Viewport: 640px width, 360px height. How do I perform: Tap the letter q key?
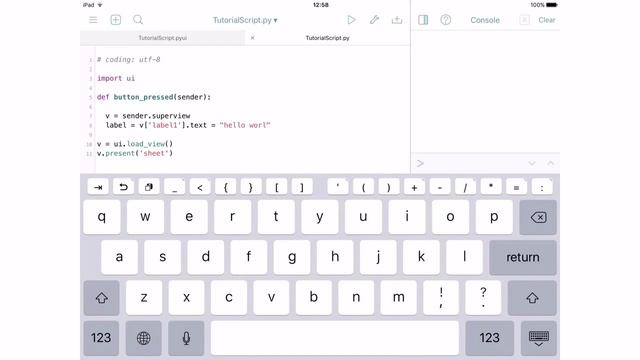click(102, 217)
